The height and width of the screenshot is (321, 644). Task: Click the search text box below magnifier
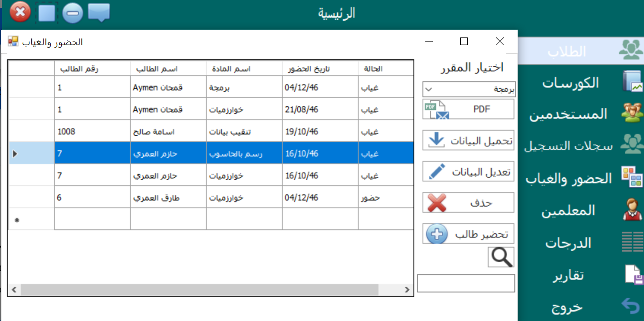(x=466, y=283)
